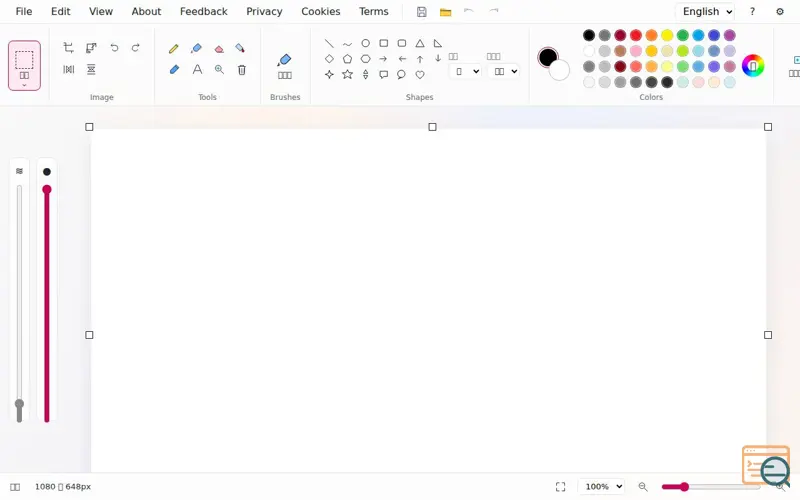This screenshot has width=800, height=500.
Task: Pick the heart shape
Action: (x=420, y=75)
